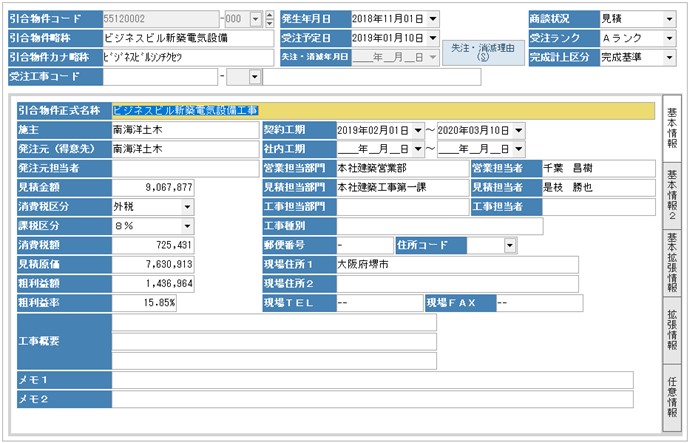Expand the 受注ランク dropdown
The height and width of the screenshot is (443, 690).
[669, 38]
